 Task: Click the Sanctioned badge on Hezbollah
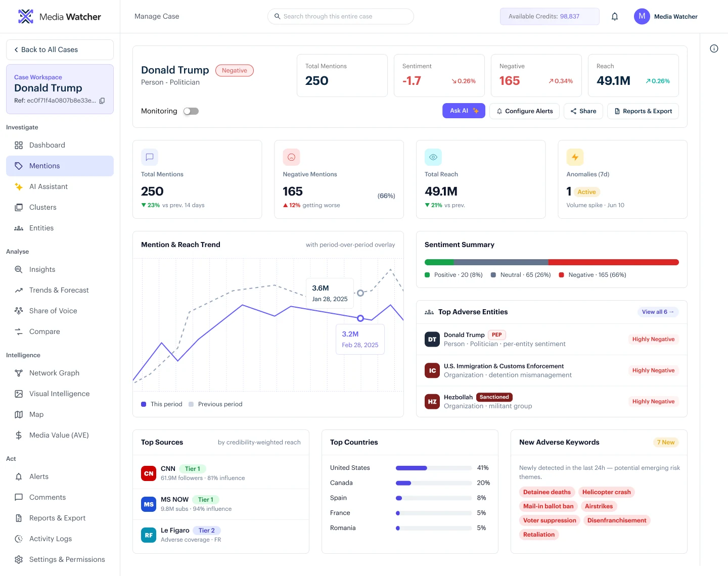494,397
